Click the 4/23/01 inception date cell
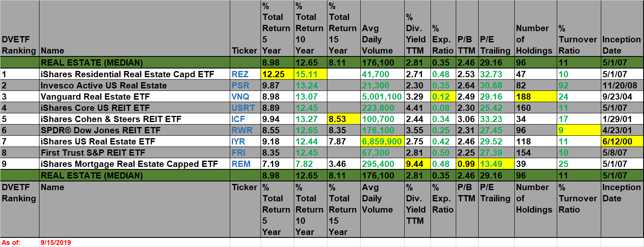This screenshot has height=247, width=644. (622, 130)
